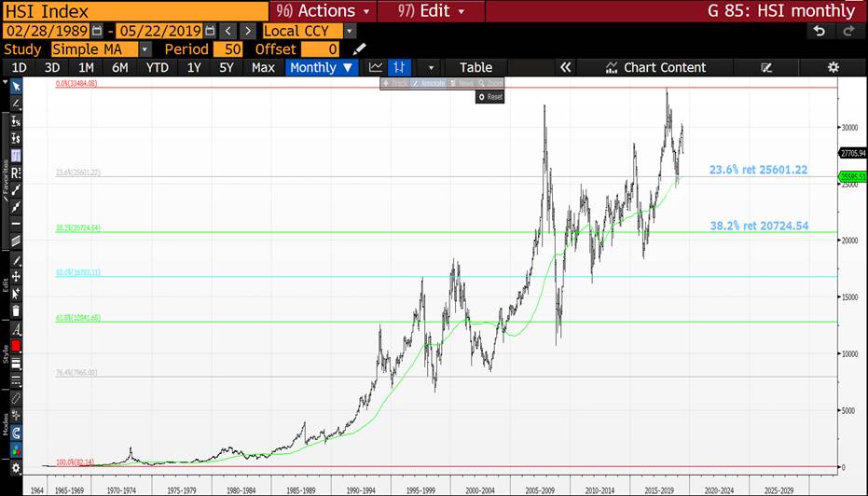Edit the end date 05/22/2019 field
868x496 pixels.
[159, 31]
